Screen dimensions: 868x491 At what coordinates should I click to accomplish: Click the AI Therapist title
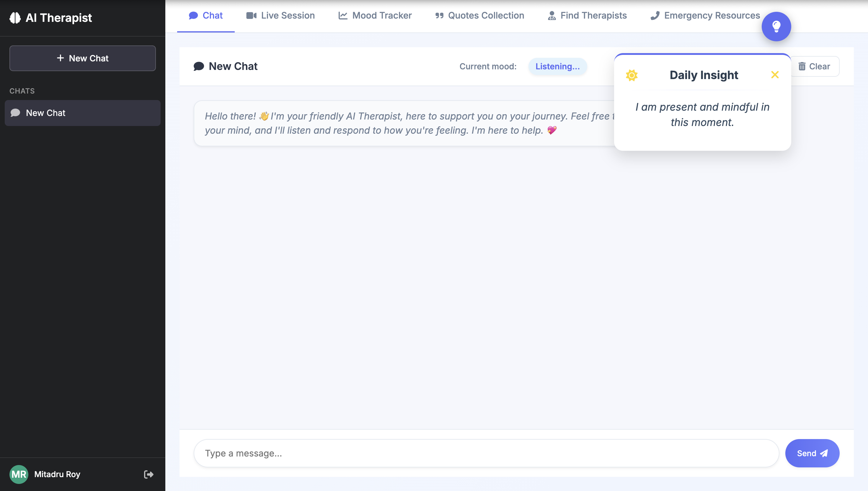59,17
